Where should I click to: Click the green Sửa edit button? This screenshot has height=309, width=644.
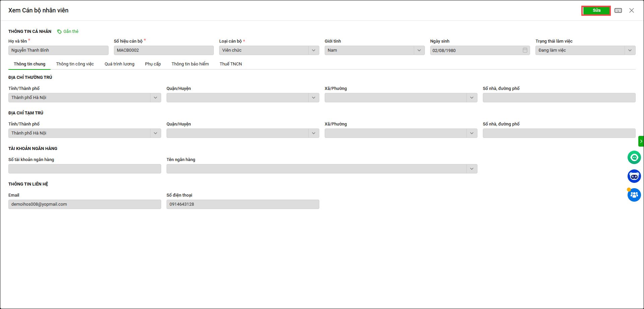pos(596,11)
